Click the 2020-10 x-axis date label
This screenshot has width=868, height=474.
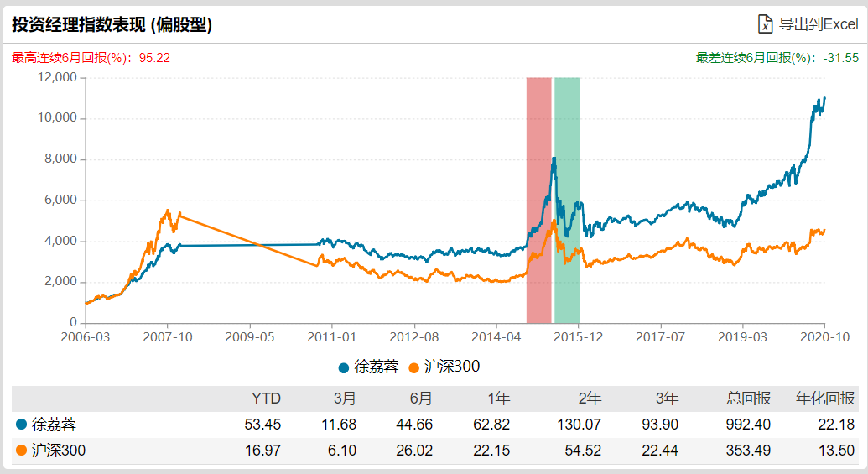824,337
